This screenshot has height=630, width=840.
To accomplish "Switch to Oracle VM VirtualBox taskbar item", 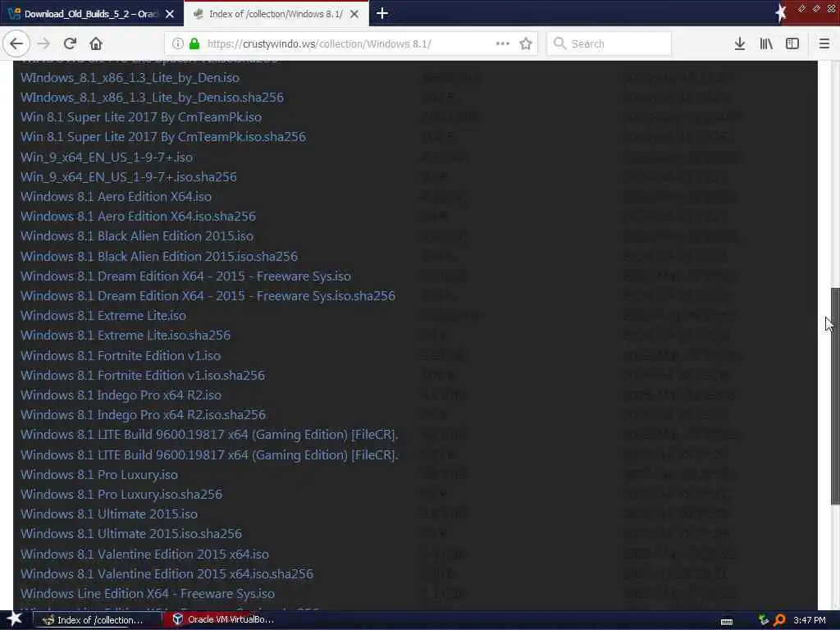I will click(x=223, y=620).
